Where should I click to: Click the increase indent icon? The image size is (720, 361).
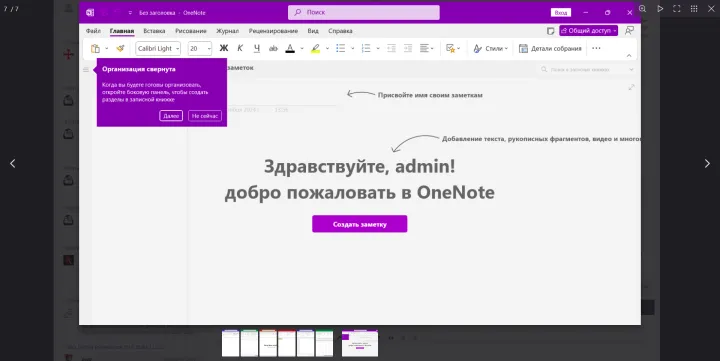tap(408, 48)
